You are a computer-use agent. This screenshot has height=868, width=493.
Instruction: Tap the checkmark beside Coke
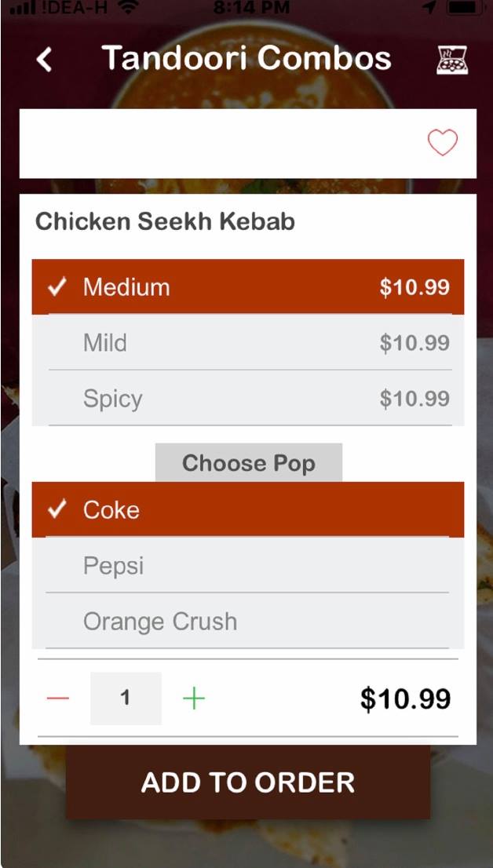coord(57,510)
